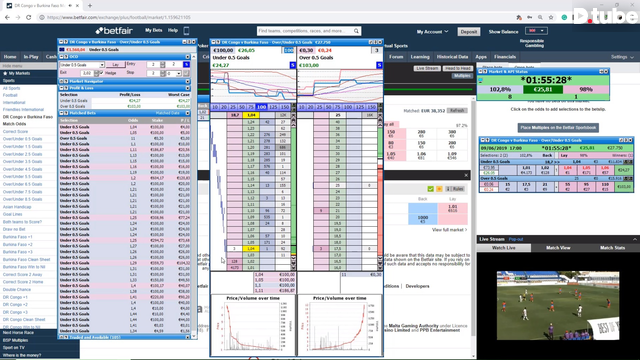The width and height of the screenshot is (640, 360).
Task: Click country flag icon beside €1.560,04
Action: 62,49
